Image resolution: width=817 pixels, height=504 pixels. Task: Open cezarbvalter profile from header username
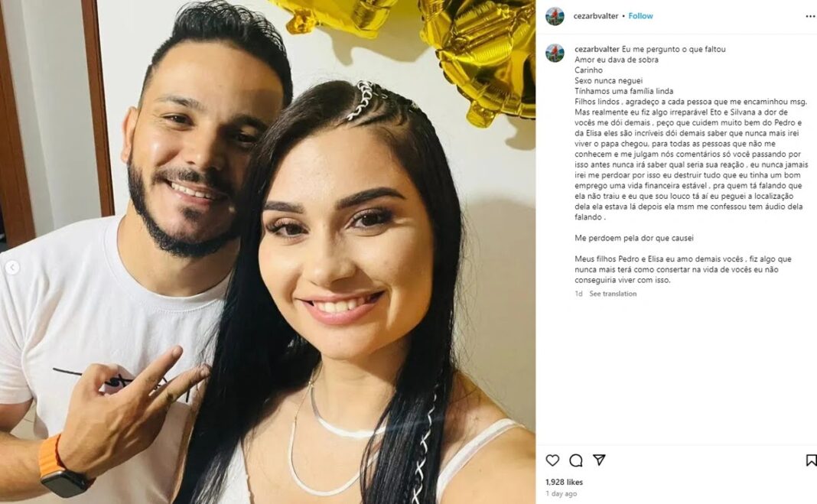596,16
